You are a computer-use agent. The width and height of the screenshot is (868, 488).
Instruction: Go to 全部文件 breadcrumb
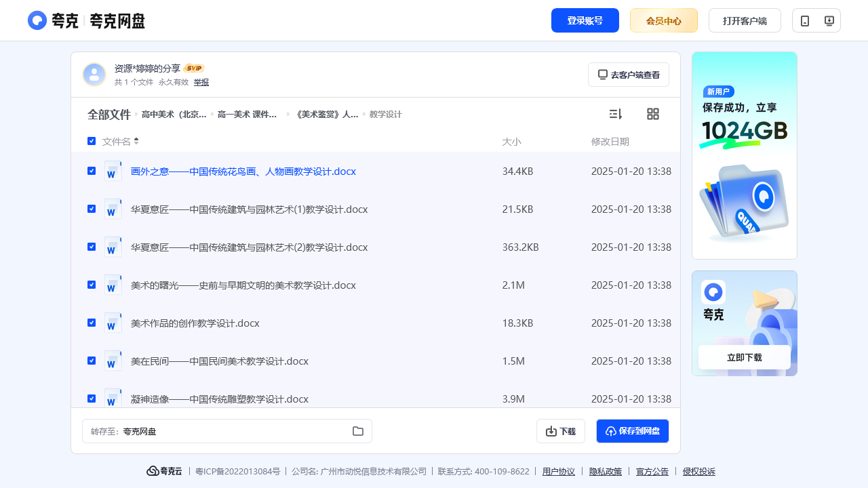(108, 115)
